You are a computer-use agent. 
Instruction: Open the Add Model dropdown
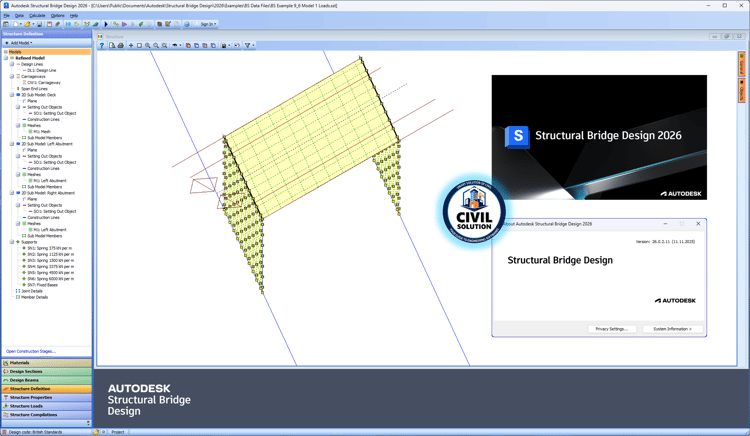pos(19,43)
